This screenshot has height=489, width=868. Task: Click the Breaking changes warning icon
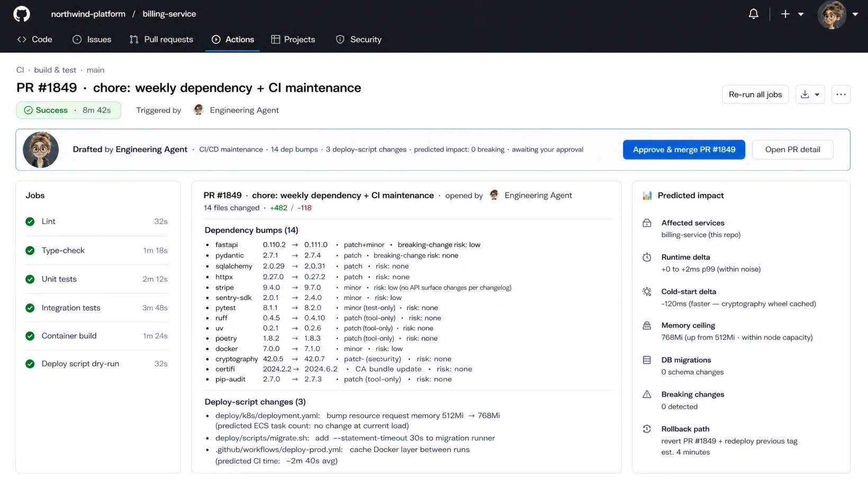647,395
